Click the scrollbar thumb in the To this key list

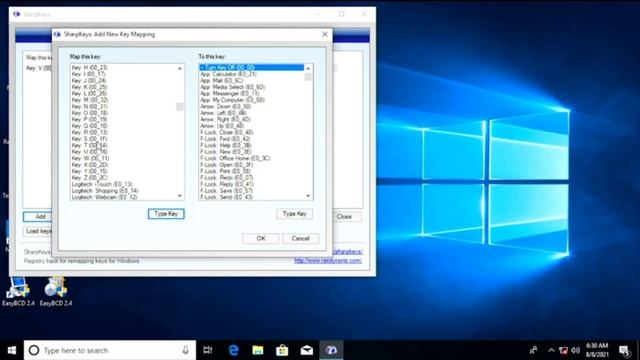click(308, 77)
